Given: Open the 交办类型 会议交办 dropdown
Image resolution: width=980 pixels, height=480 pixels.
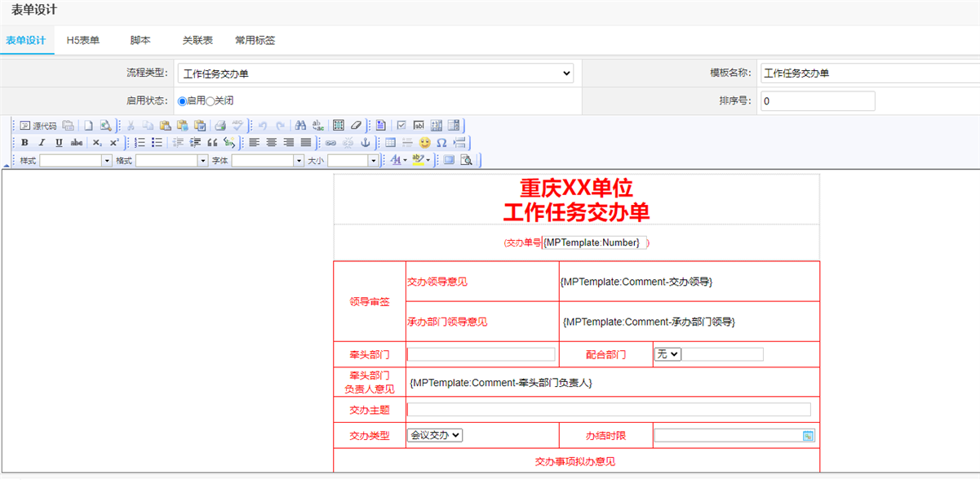Looking at the screenshot, I should pyautogui.click(x=435, y=435).
